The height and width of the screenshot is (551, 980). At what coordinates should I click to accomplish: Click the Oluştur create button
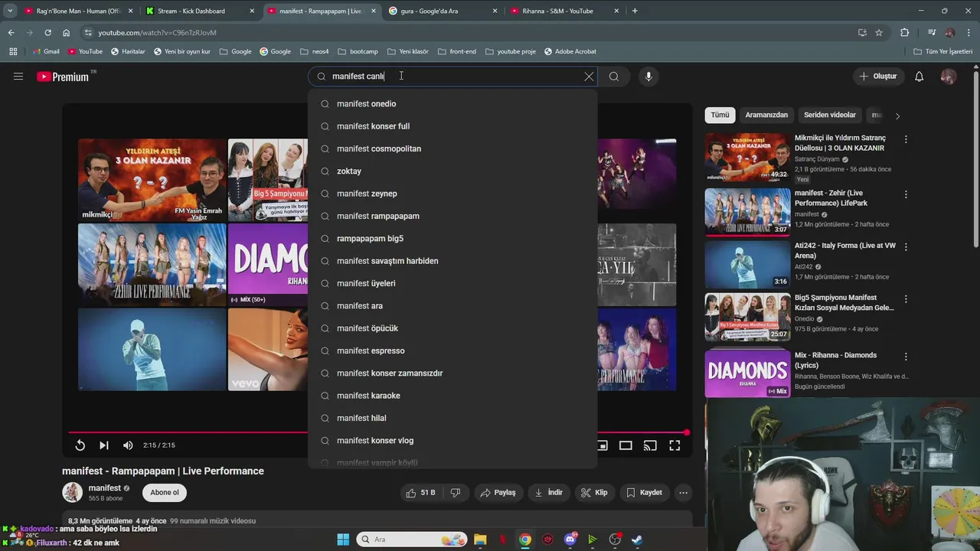coord(877,77)
